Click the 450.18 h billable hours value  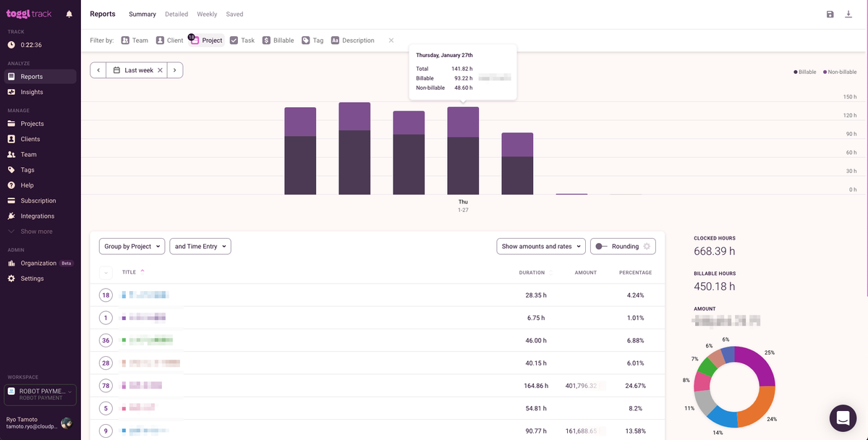tap(715, 287)
